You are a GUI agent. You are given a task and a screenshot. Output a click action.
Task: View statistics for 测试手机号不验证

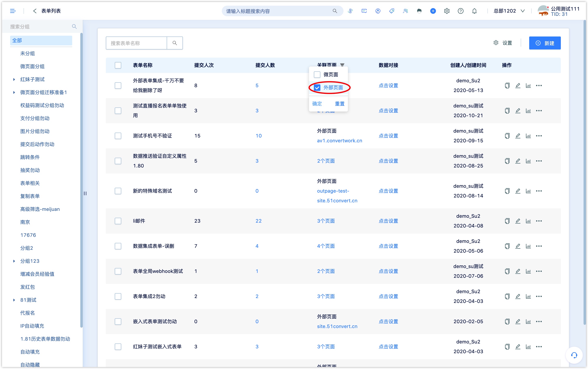coord(528,136)
